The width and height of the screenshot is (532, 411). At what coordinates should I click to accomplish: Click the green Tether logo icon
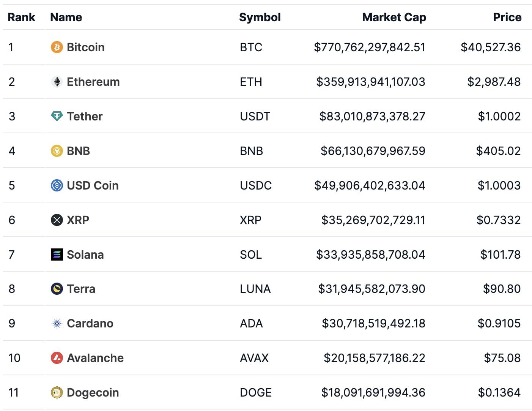(x=57, y=116)
